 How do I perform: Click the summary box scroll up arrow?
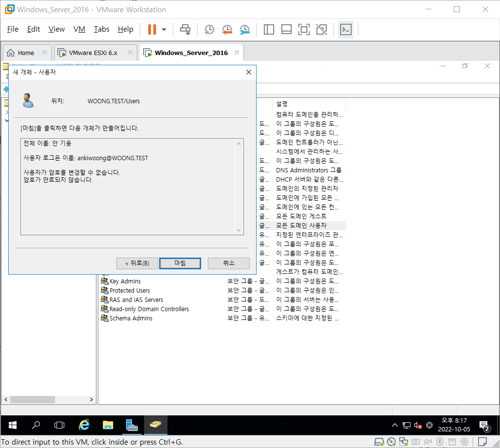point(239,144)
